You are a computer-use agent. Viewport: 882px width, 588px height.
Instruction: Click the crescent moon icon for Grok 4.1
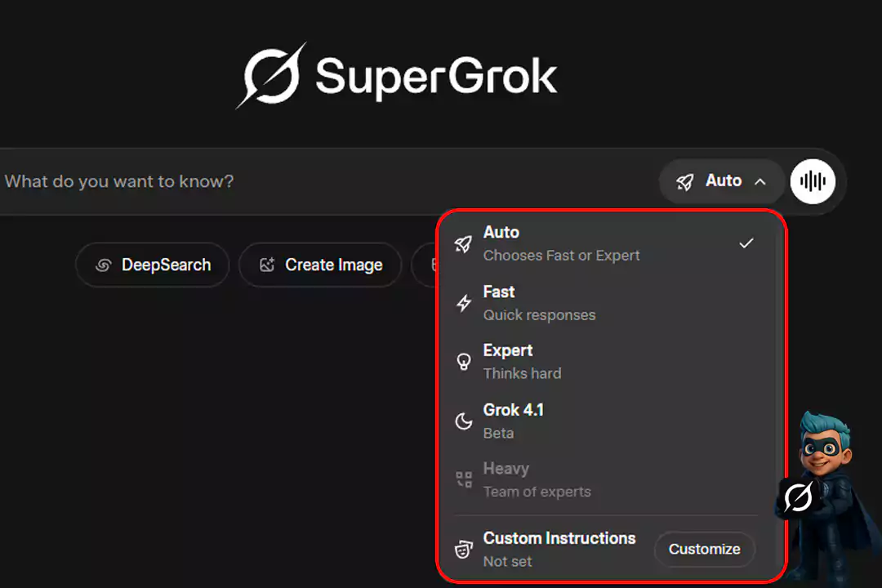coord(464,421)
